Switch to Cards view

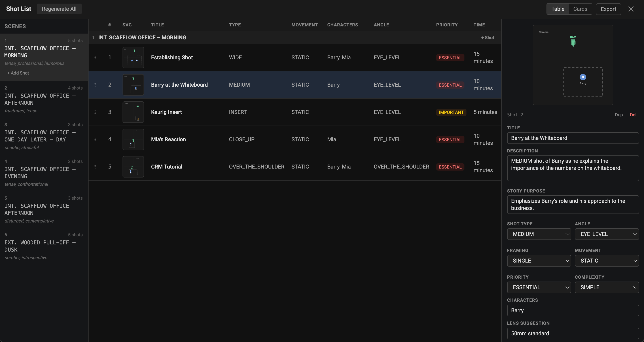coord(580,9)
